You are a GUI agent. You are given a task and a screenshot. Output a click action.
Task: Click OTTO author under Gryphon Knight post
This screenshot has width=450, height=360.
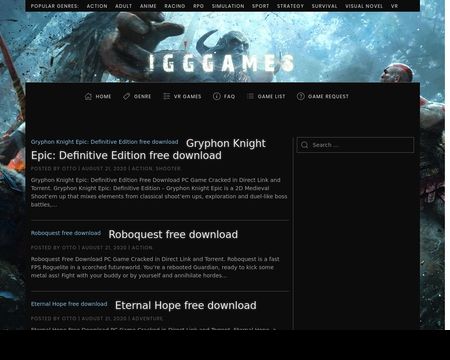pyautogui.click(x=69, y=169)
